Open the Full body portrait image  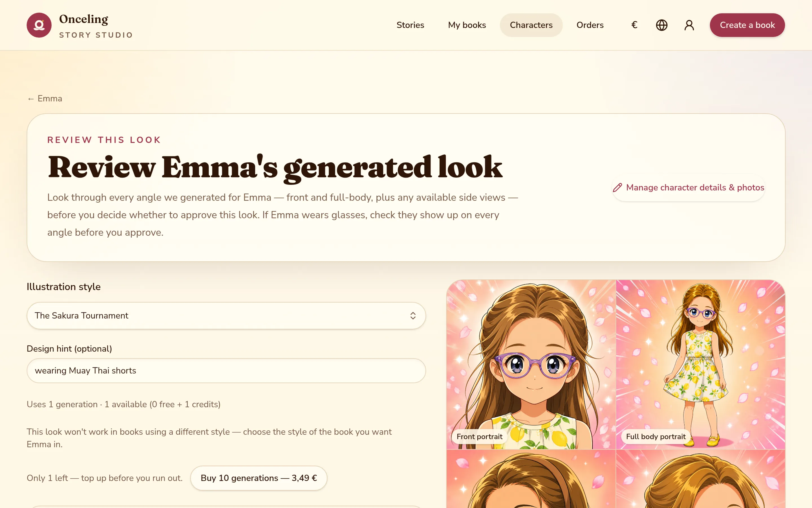[x=701, y=365]
